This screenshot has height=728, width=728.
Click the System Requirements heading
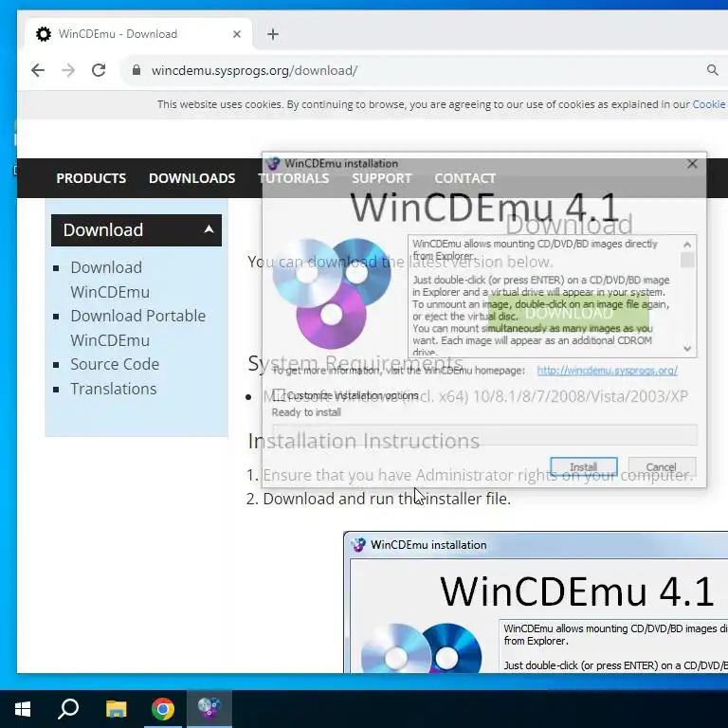355,363
